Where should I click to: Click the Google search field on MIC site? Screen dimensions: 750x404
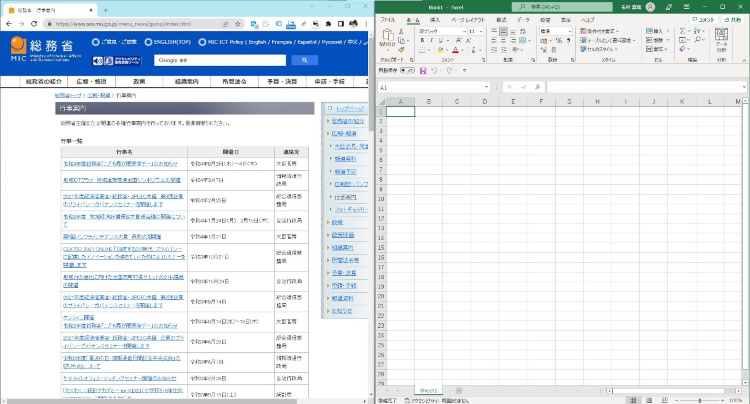[220, 60]
